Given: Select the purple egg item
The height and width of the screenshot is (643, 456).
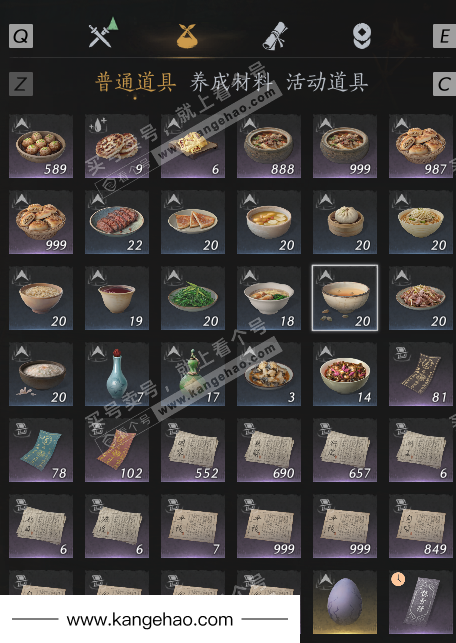Looking at the screenshot, I should 345,602.
